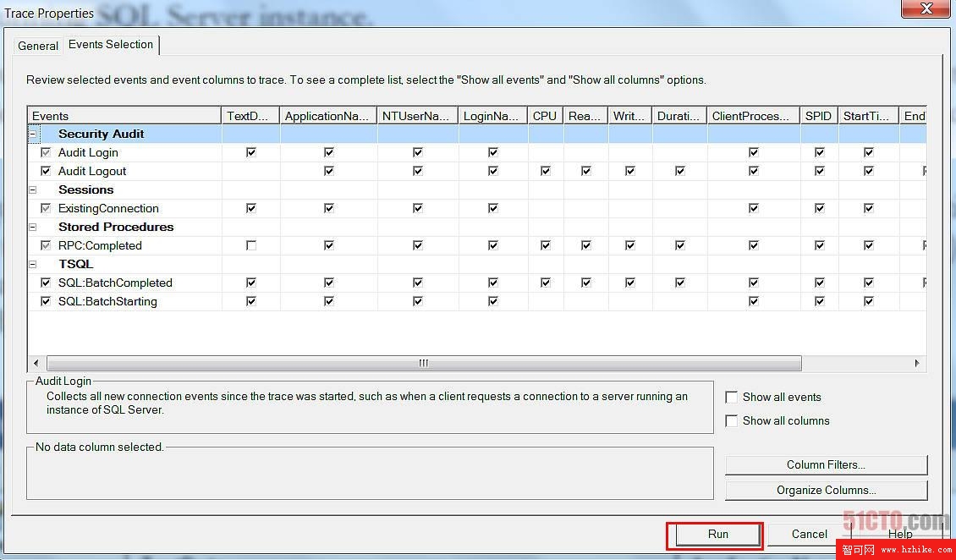This screenshot has height=560, width=956.
Task: Click the horizontal scrollbar right arrow
Action: [917, 363]
